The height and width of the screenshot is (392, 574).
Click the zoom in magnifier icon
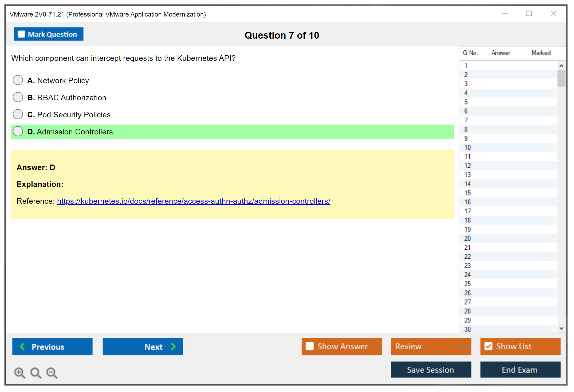(19, 373)
